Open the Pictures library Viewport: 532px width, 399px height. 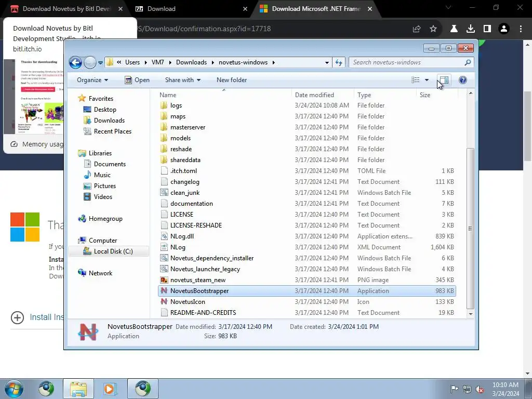click(x=104, y=185)
